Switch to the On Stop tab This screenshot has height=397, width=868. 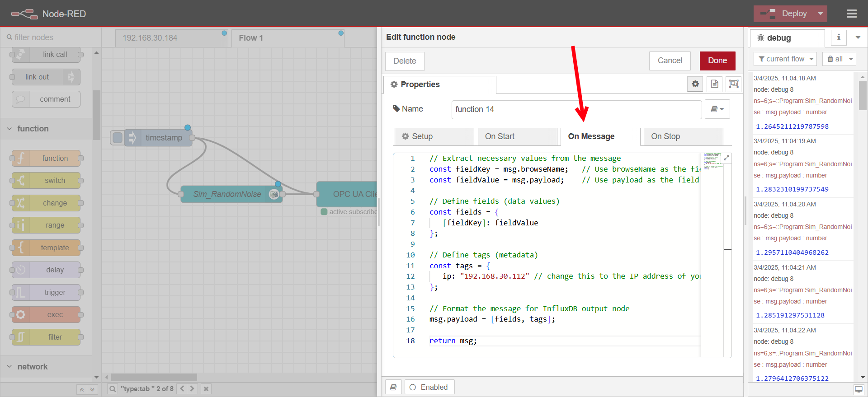683,136
